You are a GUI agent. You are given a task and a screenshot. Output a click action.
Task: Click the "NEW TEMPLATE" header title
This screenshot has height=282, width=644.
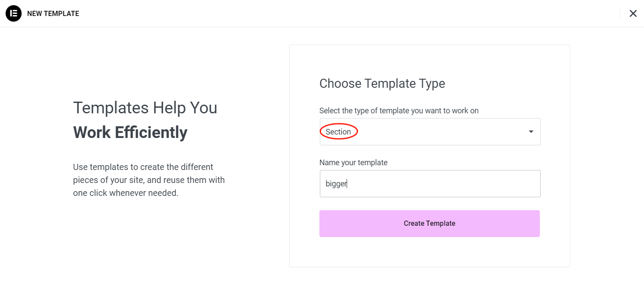(53, 14)
